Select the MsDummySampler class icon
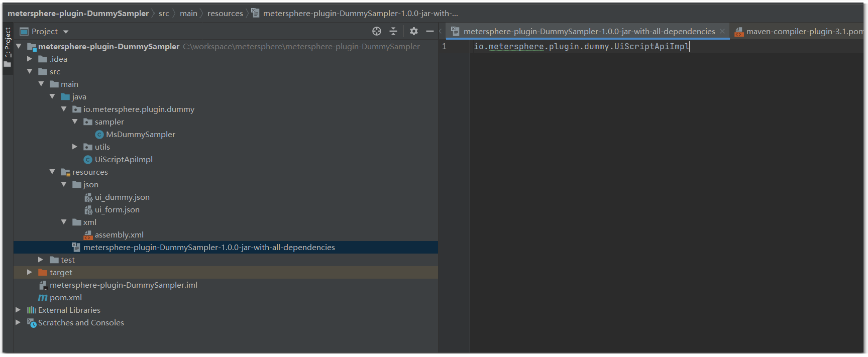Image resolution: width=868 pixels, height=357 pixels. click(99, 135)
